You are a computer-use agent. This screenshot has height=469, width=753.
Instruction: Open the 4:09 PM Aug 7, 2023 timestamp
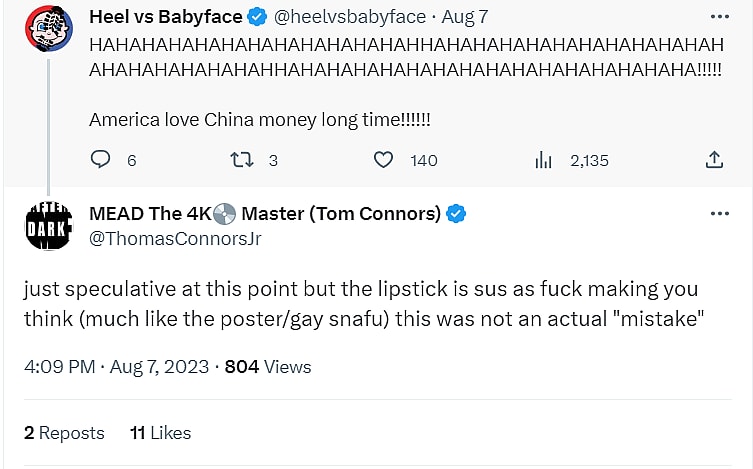point(116,367)
